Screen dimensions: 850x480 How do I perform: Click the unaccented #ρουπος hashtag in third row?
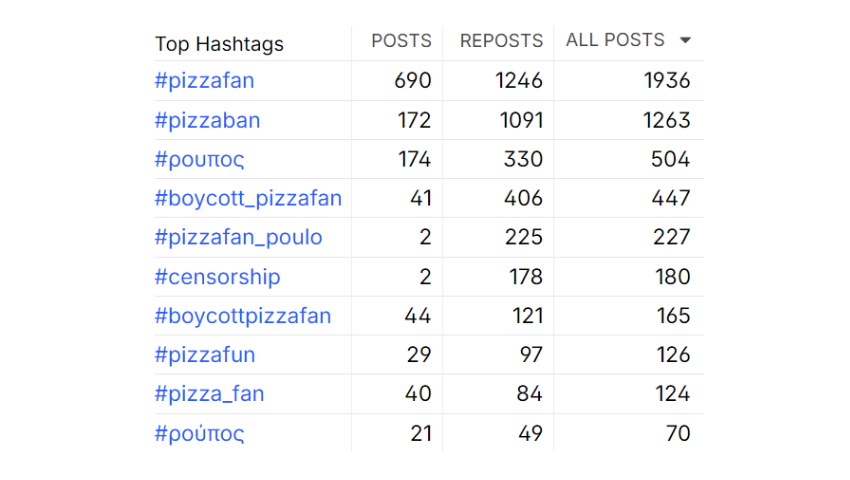click(199, 160)
